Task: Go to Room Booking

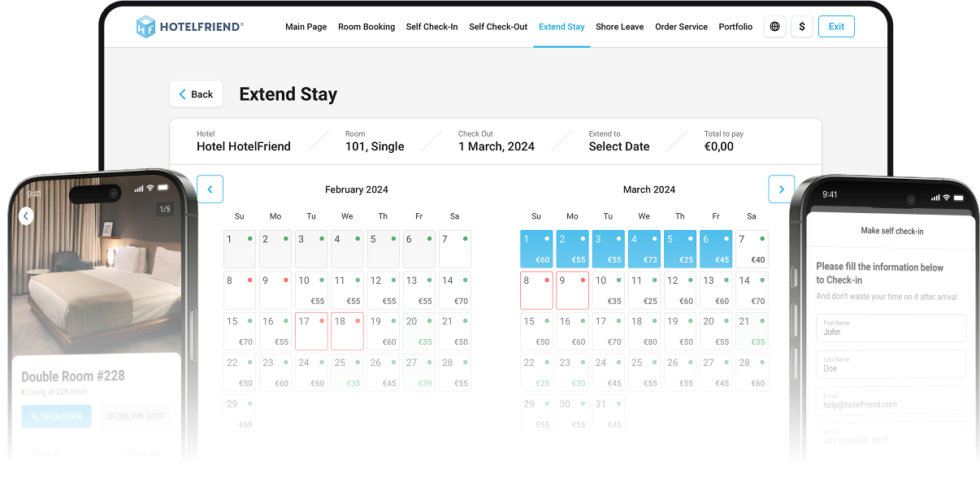Action: (x=366, y=27)
